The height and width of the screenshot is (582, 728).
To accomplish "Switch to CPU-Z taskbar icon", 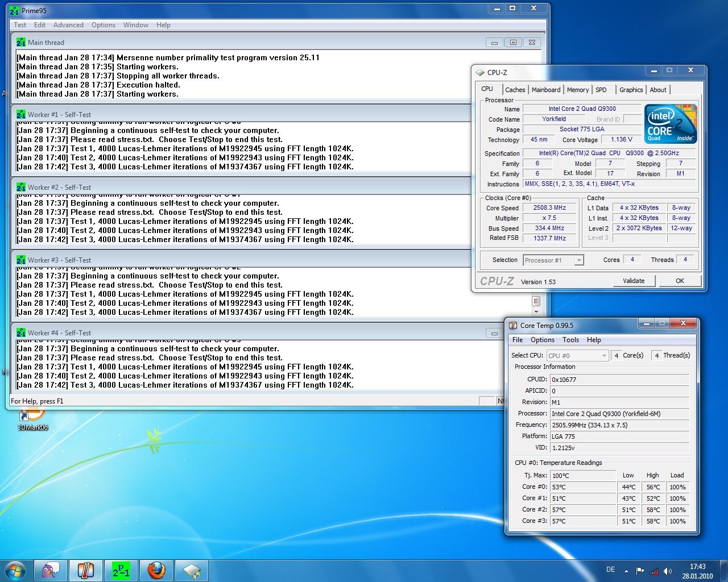I will (192, 570).
